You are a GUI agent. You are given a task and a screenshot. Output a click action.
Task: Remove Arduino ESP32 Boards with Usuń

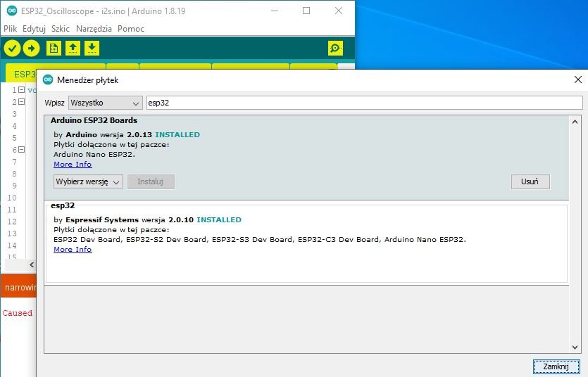click(x=530, y=181)
